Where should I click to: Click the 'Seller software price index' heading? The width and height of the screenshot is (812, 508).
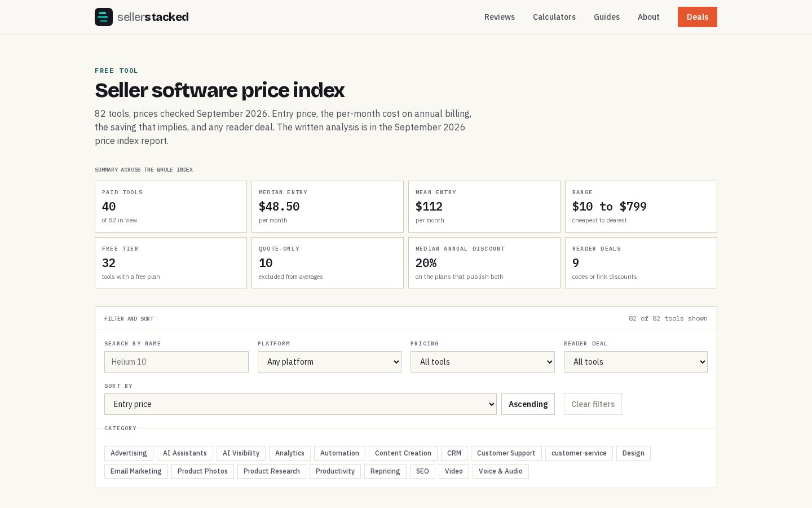(x=219, y=90)
